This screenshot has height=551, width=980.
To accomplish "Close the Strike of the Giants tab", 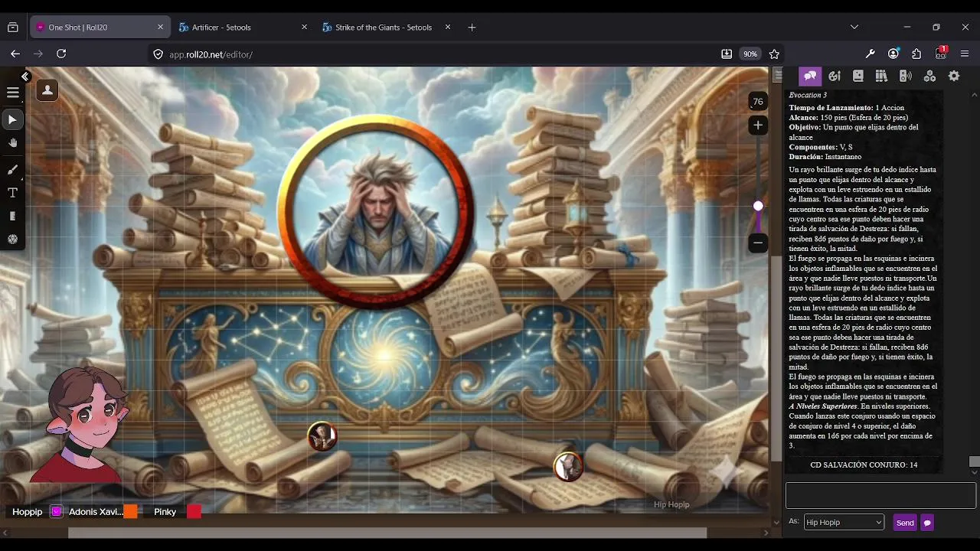I will (x=448, y=27).
